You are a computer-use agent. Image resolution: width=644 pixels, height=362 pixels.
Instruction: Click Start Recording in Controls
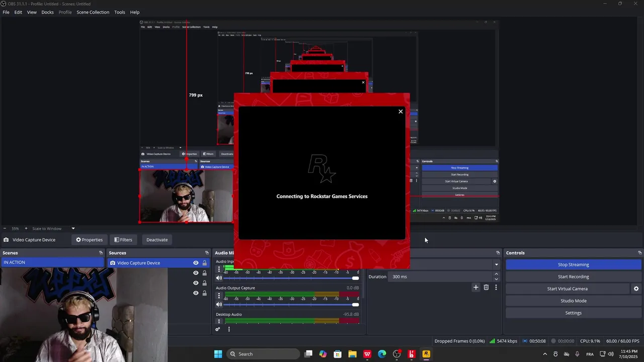573,277
